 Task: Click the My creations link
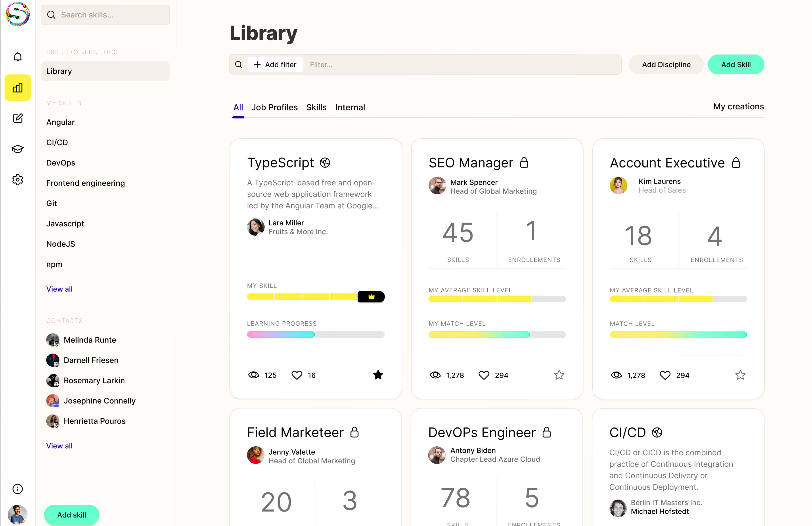click(x=738, y=107)
